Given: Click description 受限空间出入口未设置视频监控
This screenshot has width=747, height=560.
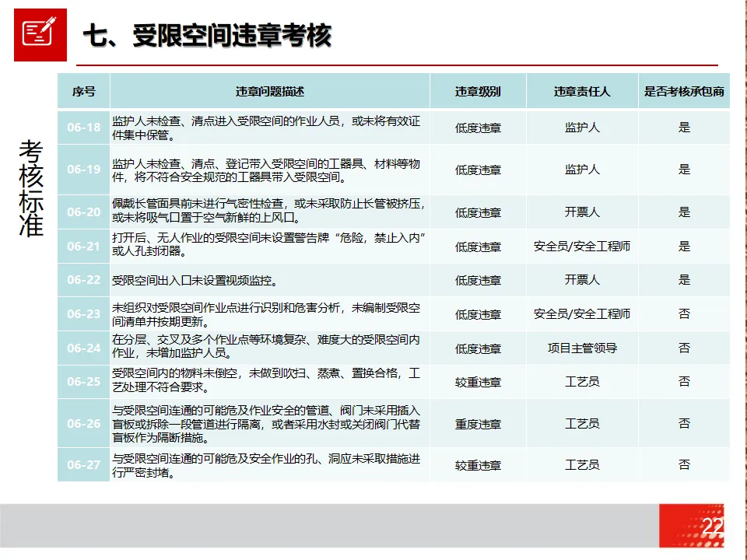Looking at the screenshot, I should coord(195,281).
